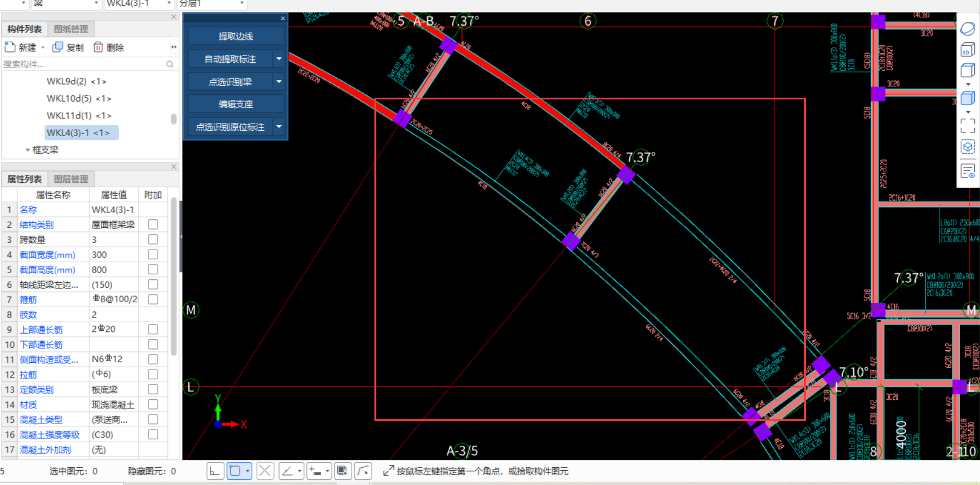This screenshot has height=485, width=980.
Task: Tick the 附加 checkbox for 跨数量
Action: pos(153,239)
